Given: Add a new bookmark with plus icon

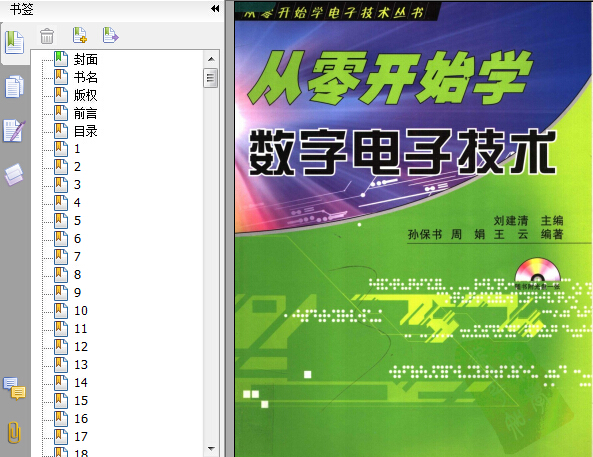Looking at the screenshot, I should [80, 35].
